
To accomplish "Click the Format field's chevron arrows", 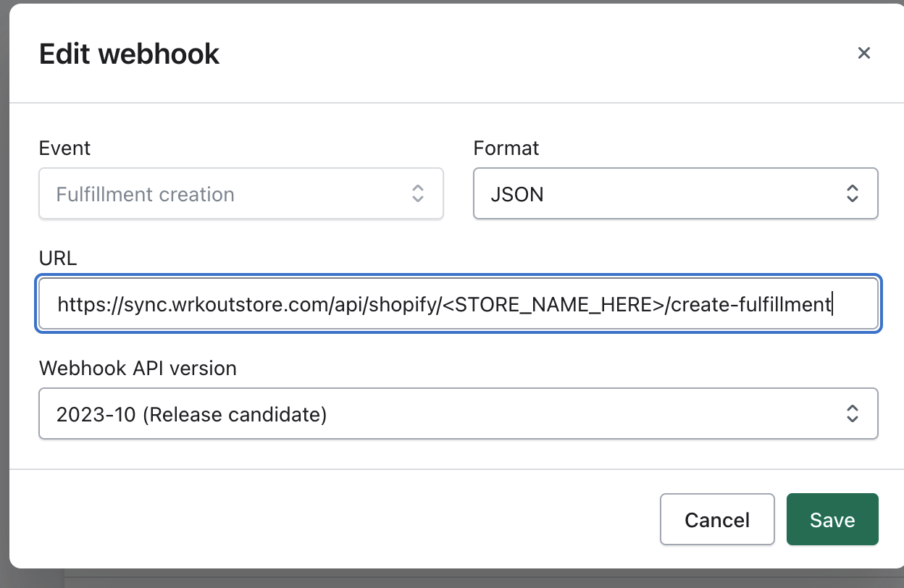I will click(853, 193).
